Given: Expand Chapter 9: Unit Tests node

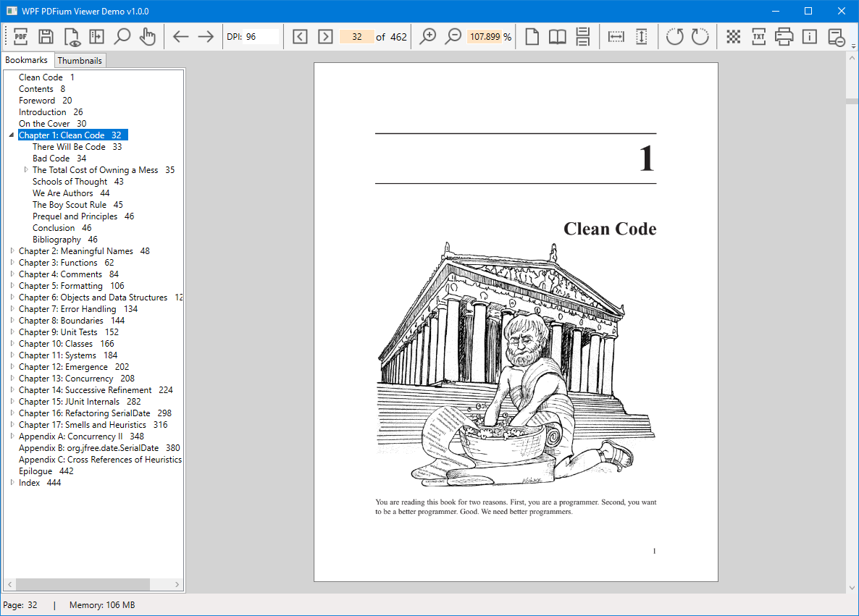Looking at the screenshot, I should pyautogui.click(x=12, y=332).
